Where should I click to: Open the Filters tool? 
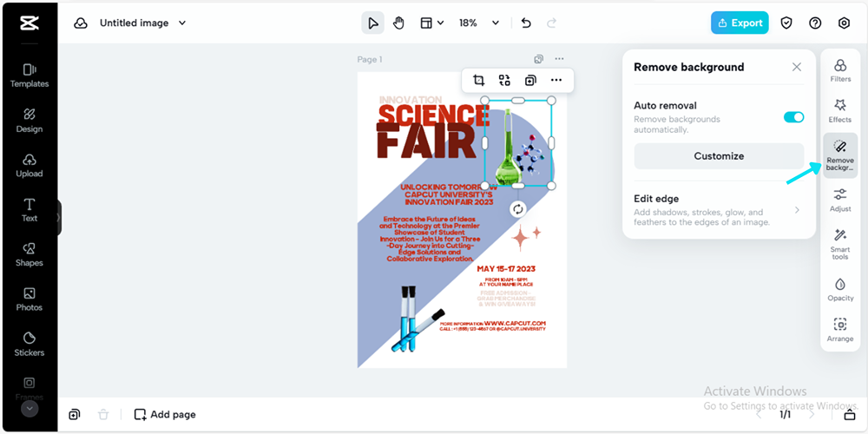(x=840, y=70)
